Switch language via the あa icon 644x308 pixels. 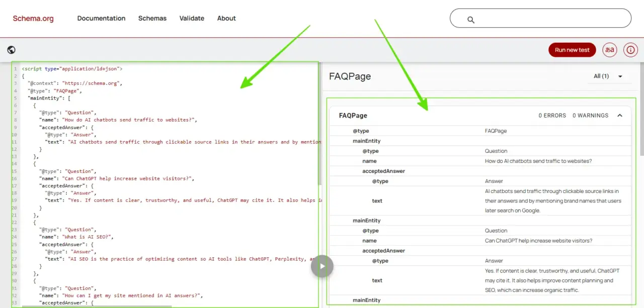[x=609, y=50]
